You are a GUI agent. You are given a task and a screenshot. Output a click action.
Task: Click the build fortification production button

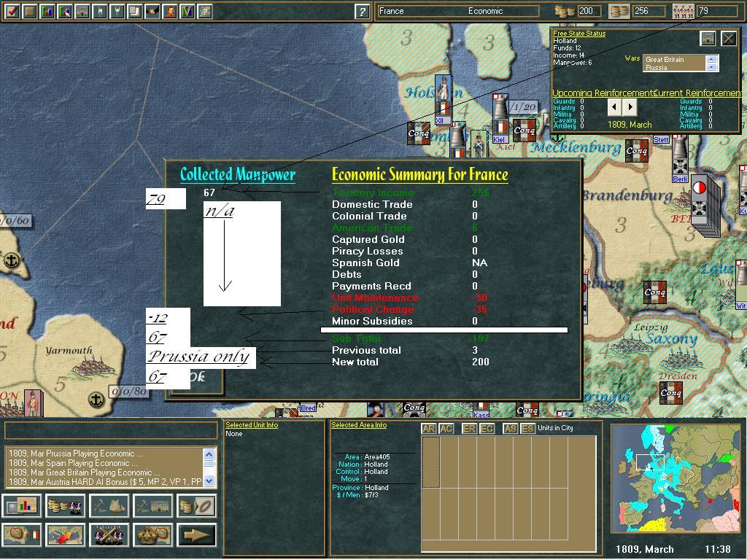152,506
